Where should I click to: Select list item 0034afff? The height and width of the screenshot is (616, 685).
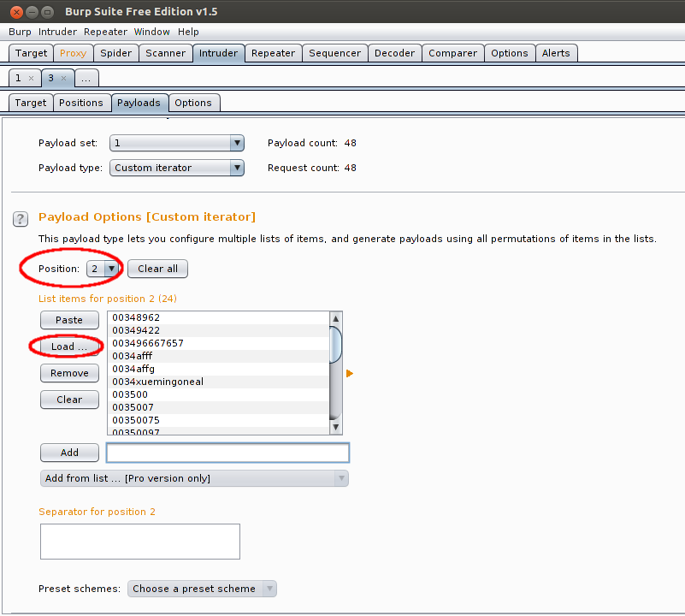tap(218, 356)
